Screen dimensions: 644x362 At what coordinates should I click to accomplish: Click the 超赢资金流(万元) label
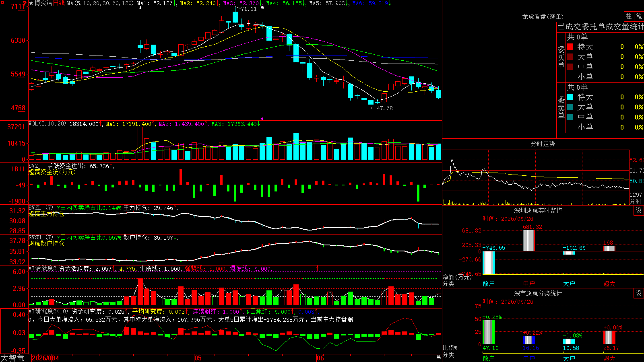coord(52,172)
